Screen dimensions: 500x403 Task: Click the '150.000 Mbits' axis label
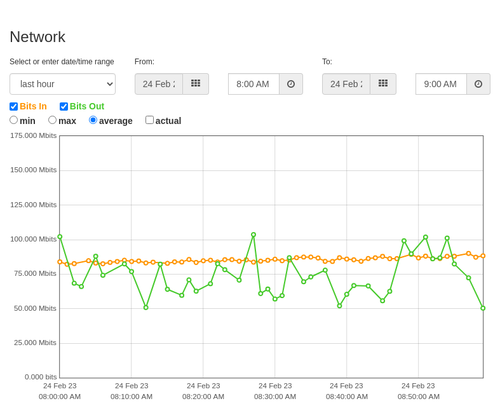(33, 170)
